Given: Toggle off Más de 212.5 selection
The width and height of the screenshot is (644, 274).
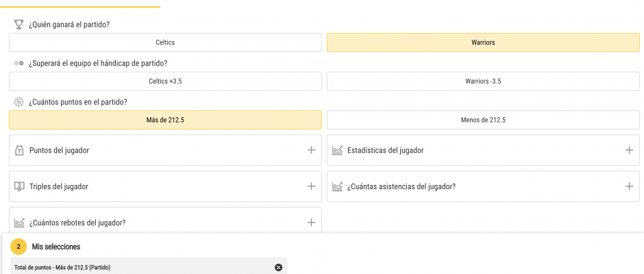Looking at the screenshot, I should [x=165, y=120].
